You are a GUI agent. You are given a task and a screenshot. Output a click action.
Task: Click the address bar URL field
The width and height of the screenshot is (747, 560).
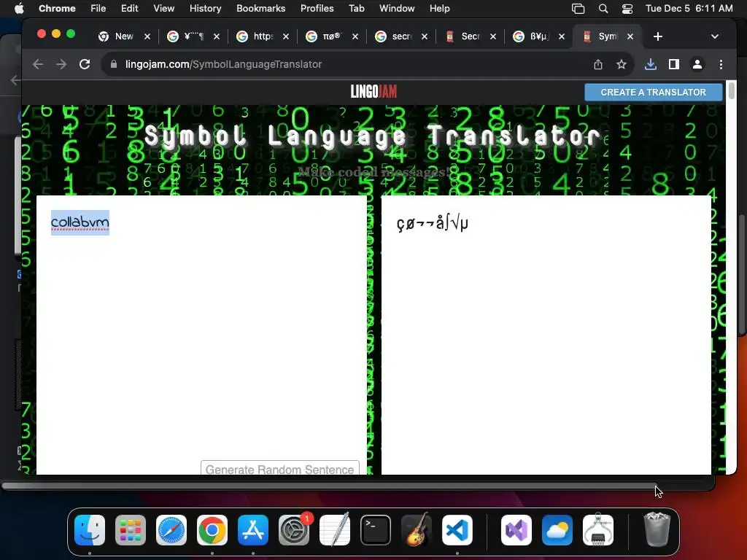352,64
